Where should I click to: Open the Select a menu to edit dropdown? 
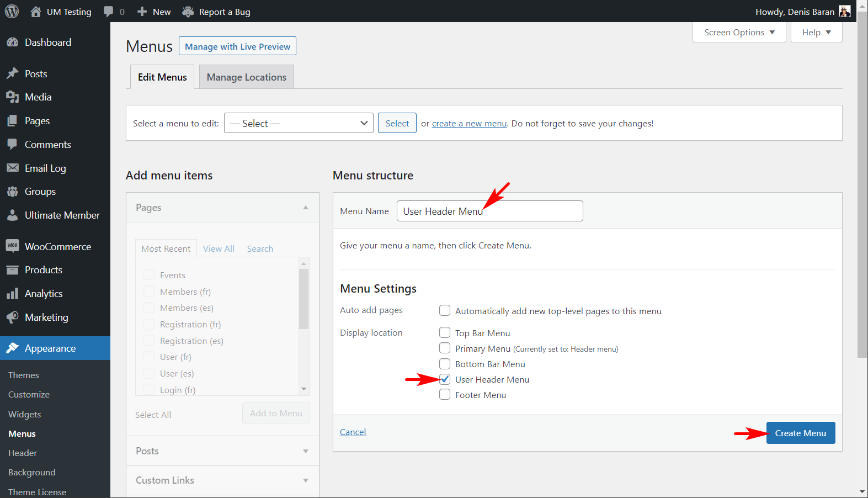tap(299, 123)
